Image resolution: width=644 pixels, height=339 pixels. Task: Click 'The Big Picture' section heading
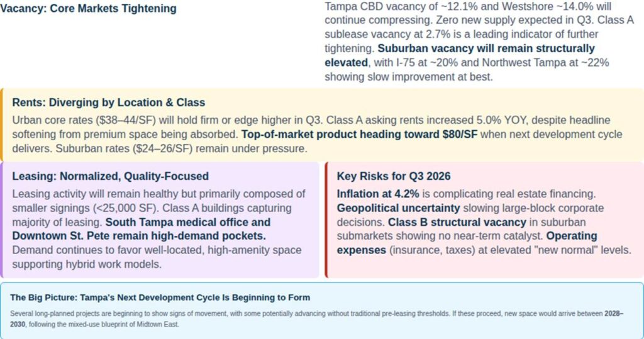point(160,297)
